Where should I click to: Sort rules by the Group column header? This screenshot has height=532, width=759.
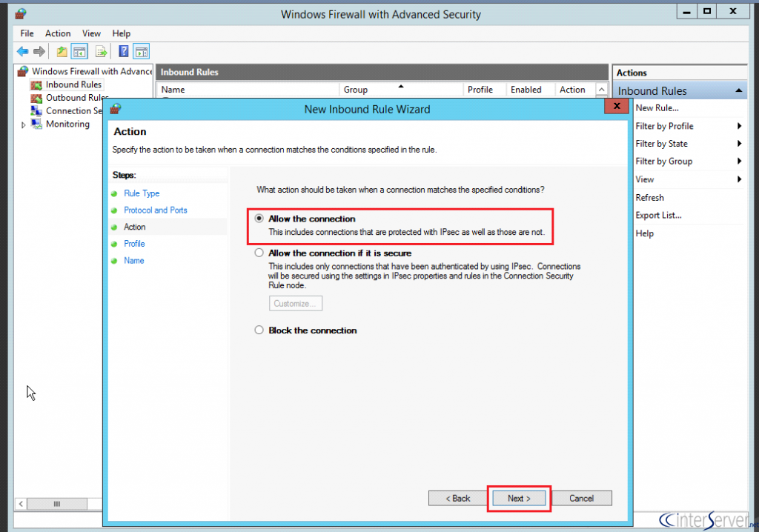[x=401, y=90]
